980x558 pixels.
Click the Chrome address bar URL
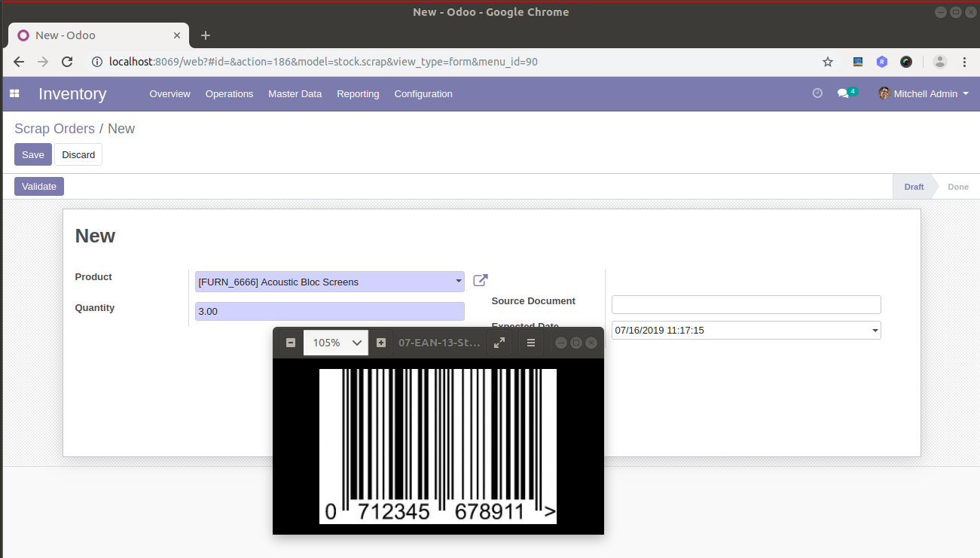pos(323,62)
